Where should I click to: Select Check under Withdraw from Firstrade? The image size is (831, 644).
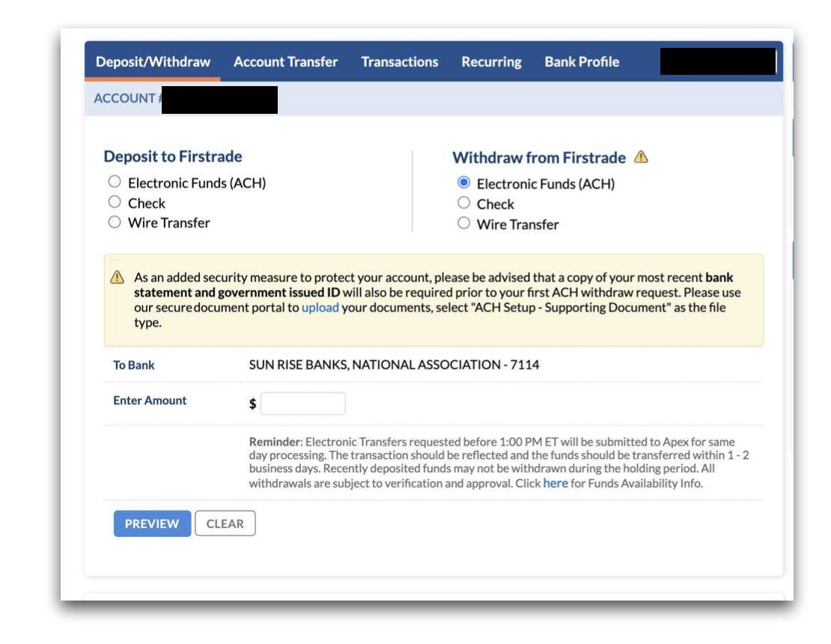pos(463,203)
